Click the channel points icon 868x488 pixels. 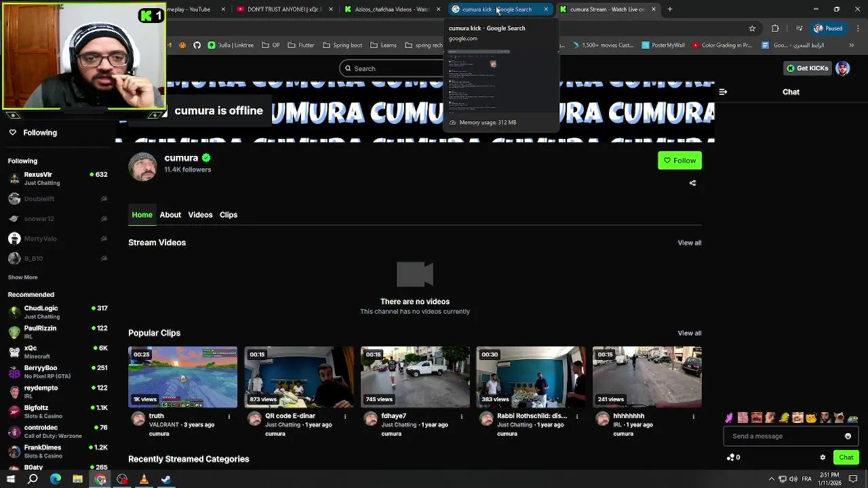tap(730, 457)
